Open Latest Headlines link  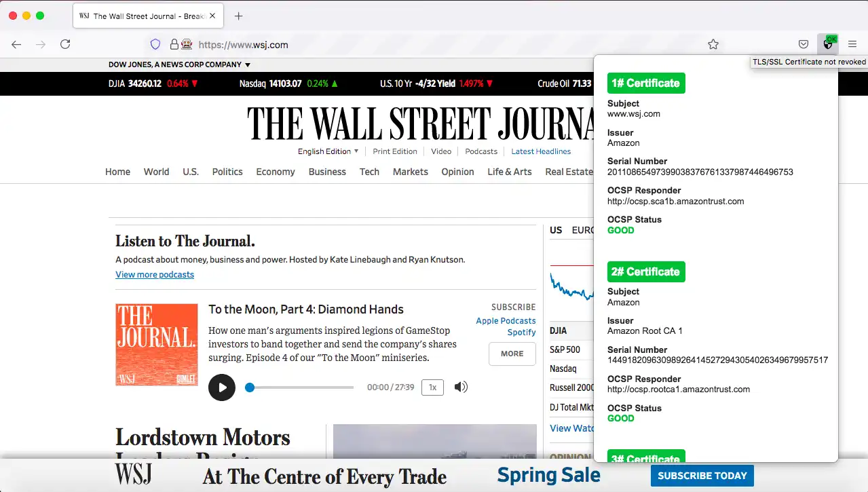pos(541,151)
